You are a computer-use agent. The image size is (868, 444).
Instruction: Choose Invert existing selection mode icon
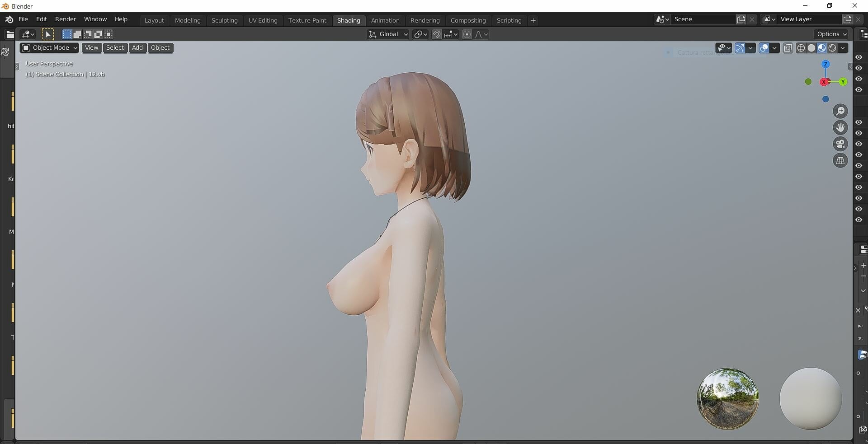click(98, 34)
